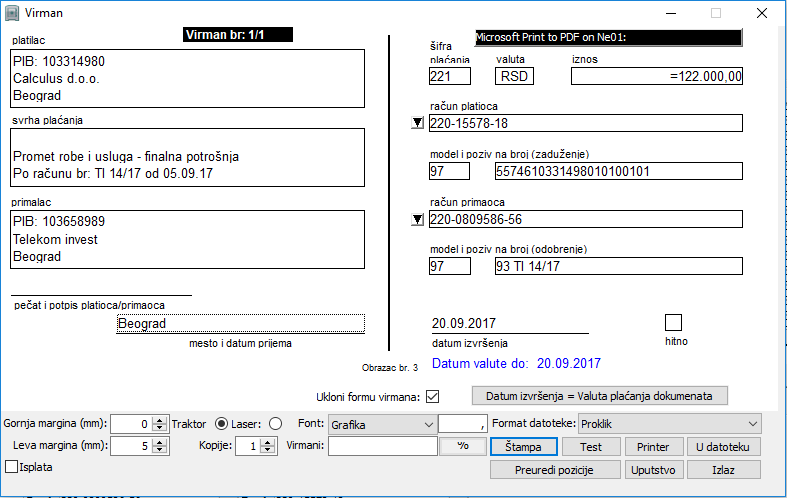Minimize the Virman window
The width and height of the screenshot is (787, 498).
tap(671, 13)
